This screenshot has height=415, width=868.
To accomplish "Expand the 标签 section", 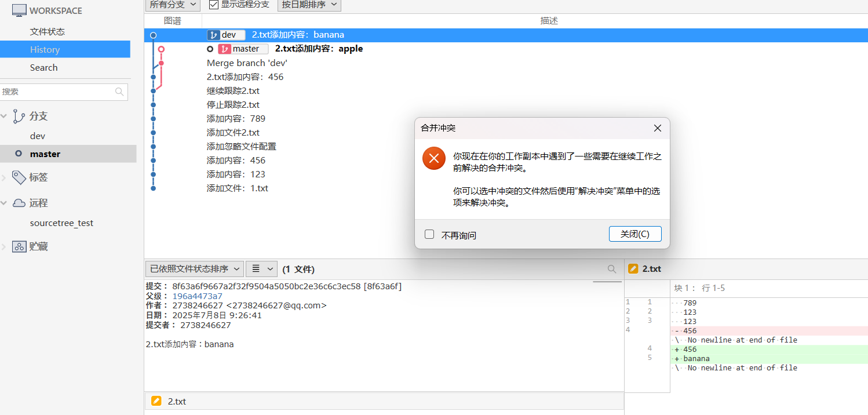I will (5, 177).
